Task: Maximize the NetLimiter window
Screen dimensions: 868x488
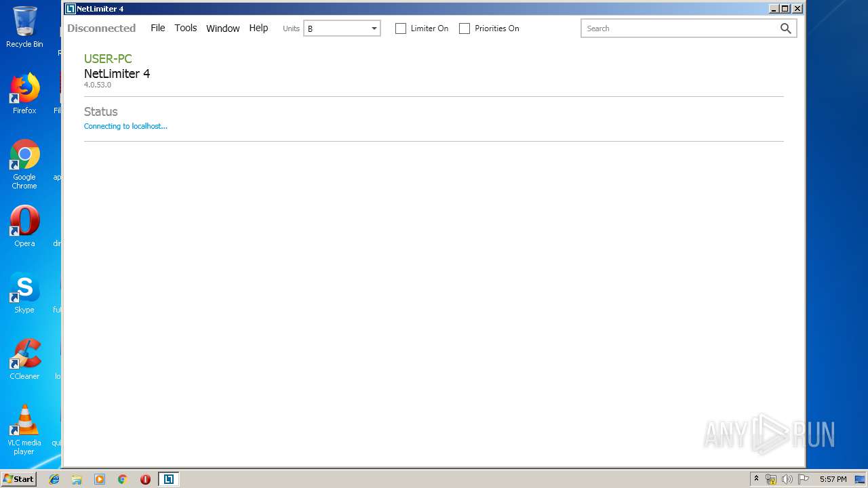Action: click(x=785, y=9)
